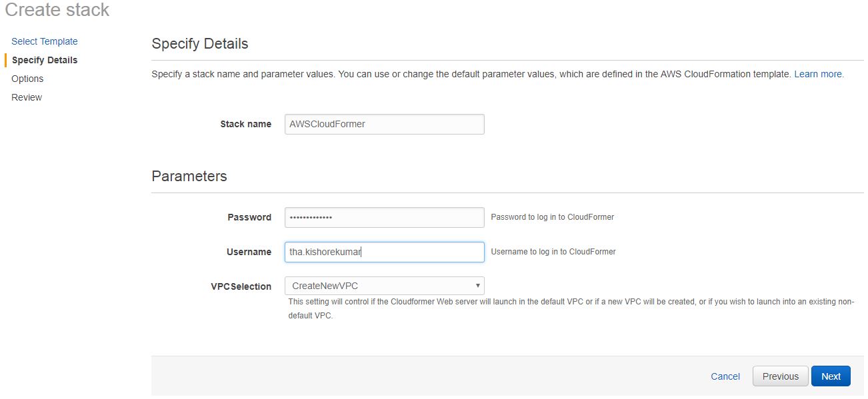Proceed with the Next button
The height and width of the screenshot is (399, 868).
[x=831, y=376]
